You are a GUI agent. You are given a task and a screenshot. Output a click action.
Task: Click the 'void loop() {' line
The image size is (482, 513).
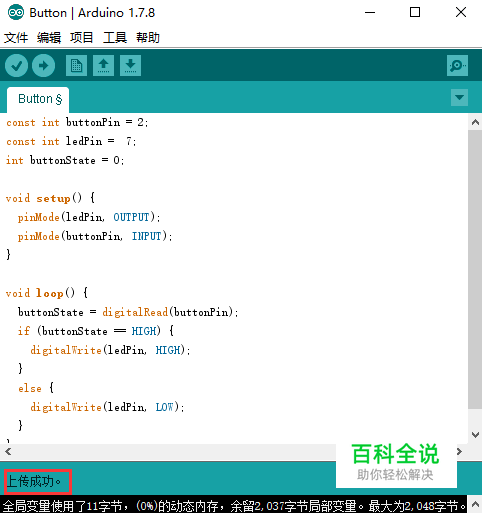[x=47, y=293]
